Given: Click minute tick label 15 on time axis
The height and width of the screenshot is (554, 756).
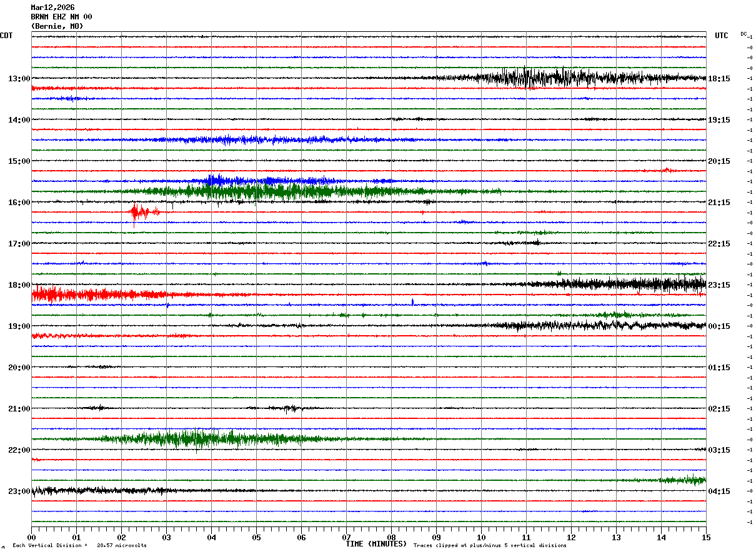Looking at the screenshot, I should [706, 537].
